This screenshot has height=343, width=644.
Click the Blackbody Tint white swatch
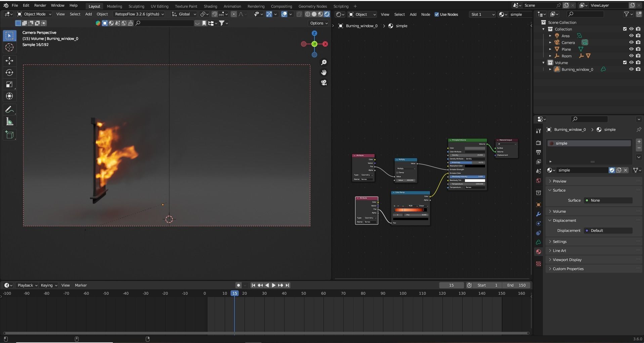pyautogui.click(x=475, y=180)
